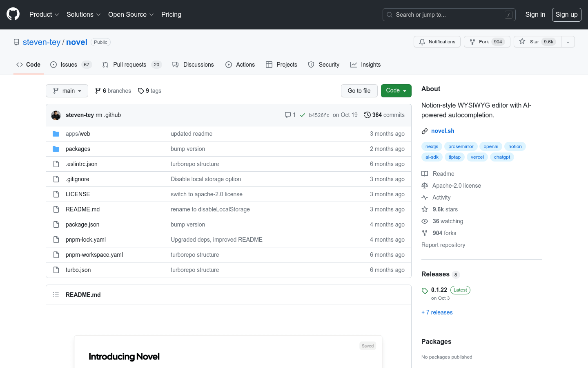Select the prosemirror topic tag
Viewport: 588px width, 368px height.
coord(461,146)
